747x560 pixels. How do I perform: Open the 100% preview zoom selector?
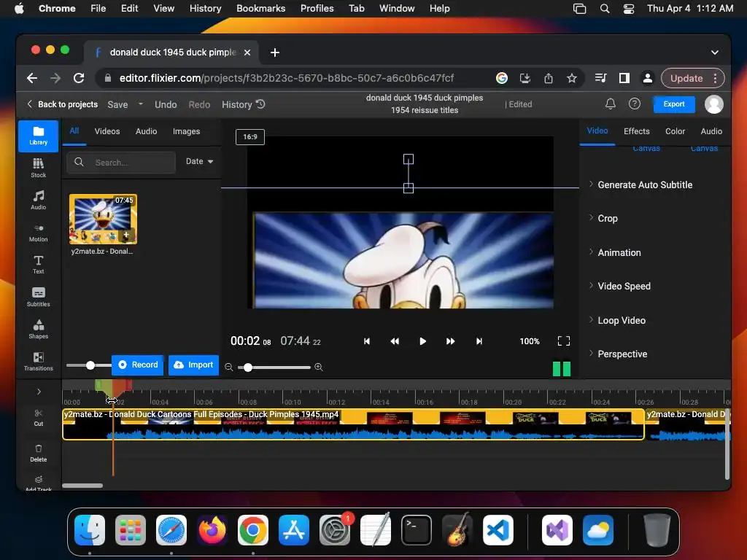tap(530, 341)
